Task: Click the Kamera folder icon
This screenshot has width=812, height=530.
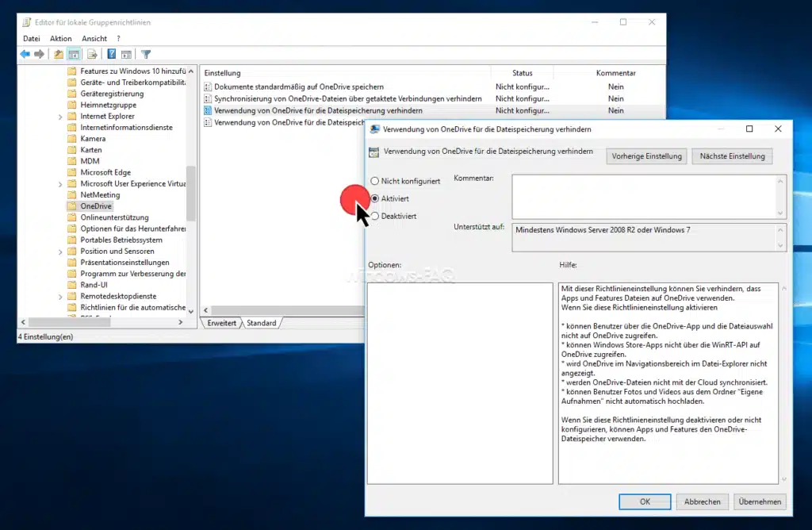Action: pos(72,138)
